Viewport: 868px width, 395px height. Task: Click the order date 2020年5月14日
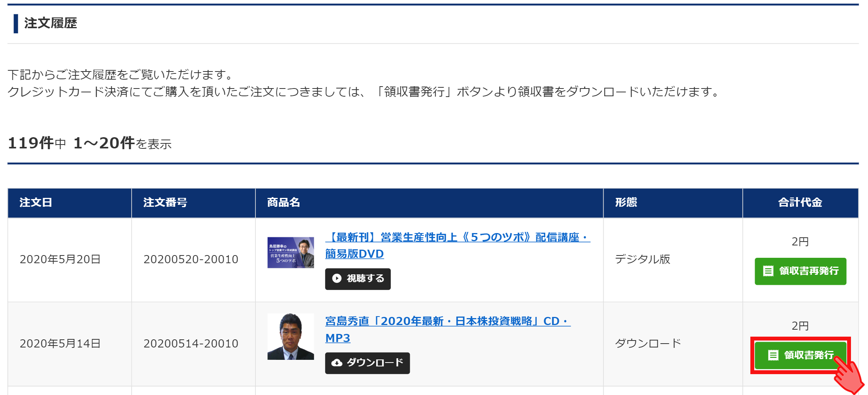click(x=60, y=344)
